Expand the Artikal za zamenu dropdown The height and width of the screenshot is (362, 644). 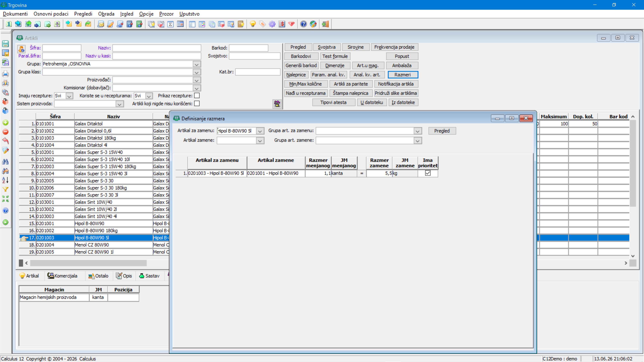(260, 131)
